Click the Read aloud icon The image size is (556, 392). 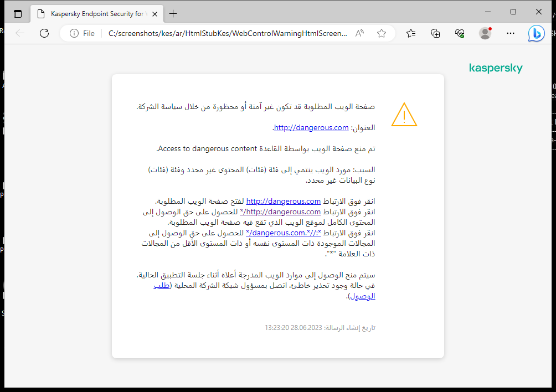click(359, 33)
